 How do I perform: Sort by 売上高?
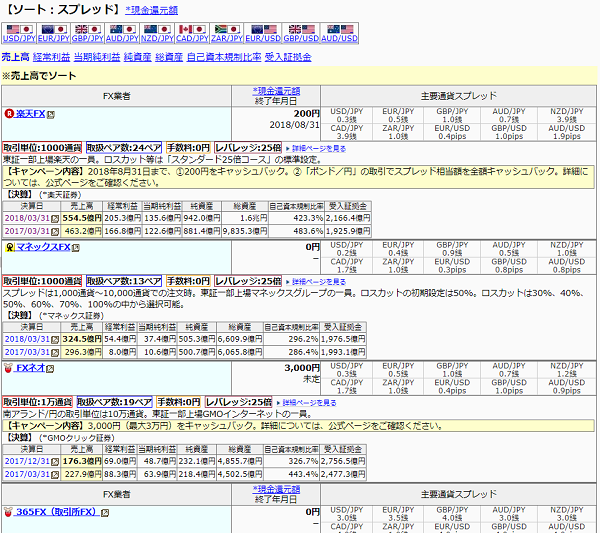click(x=15, y=57)
